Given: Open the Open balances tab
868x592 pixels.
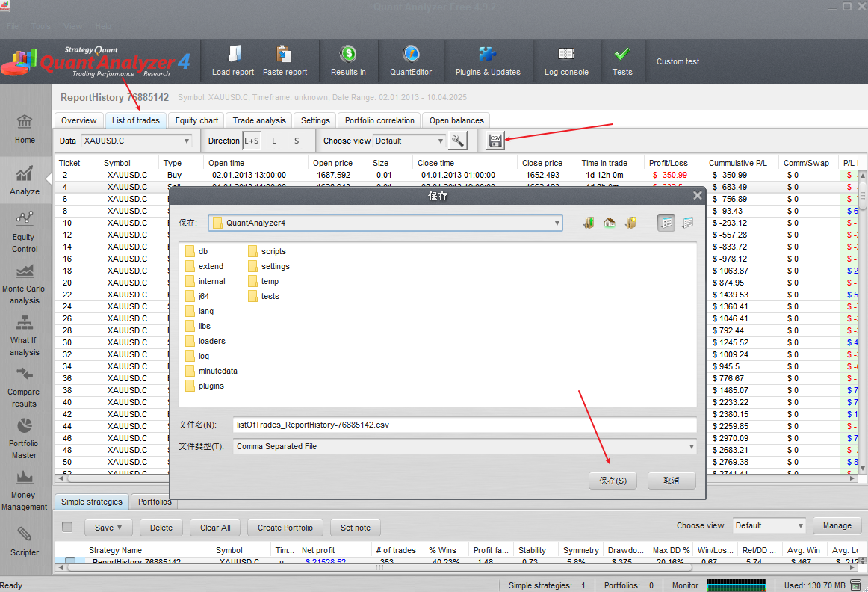Looking at the screenshot, I should coord(456,120).
